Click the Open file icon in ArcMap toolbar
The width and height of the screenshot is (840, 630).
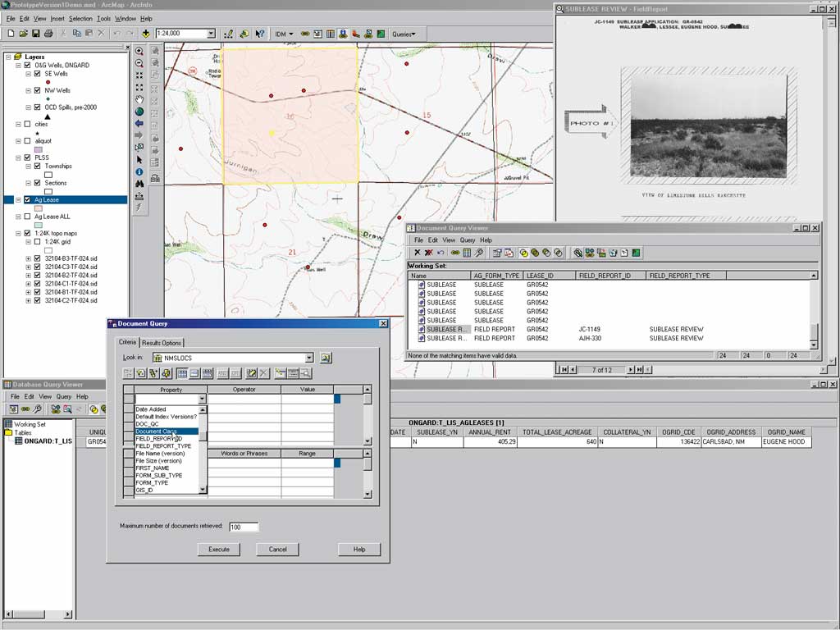click(24, 34)
